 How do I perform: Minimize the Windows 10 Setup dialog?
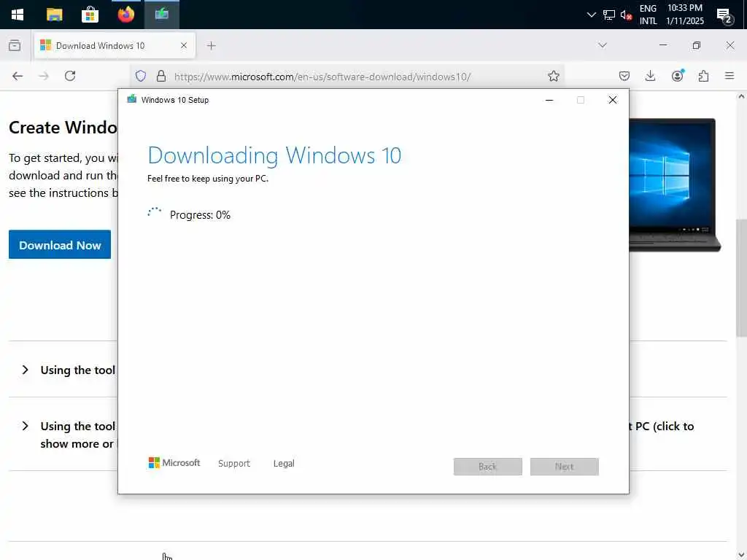[549, 100]
